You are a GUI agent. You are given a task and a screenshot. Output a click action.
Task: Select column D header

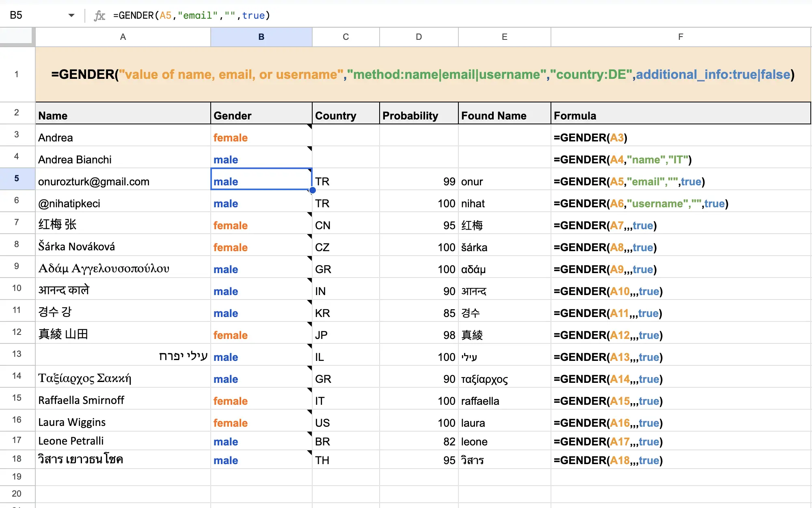click(x=419, y=37)
